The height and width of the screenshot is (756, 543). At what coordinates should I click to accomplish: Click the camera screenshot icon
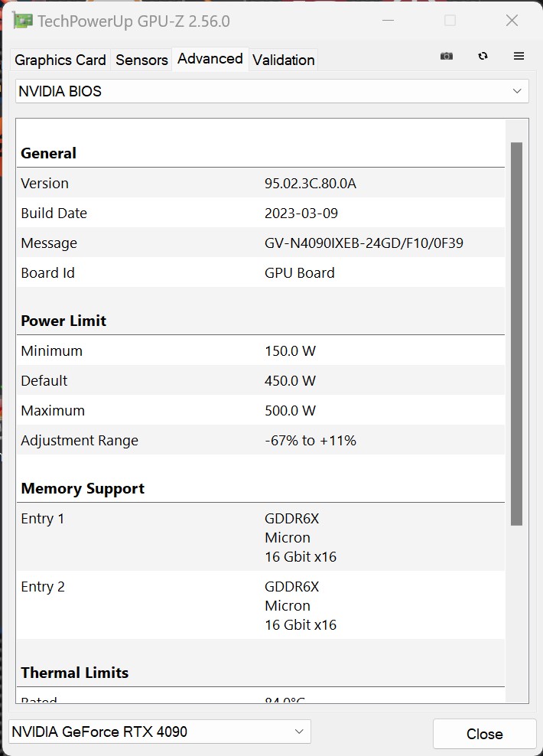(x=447, y=56)
